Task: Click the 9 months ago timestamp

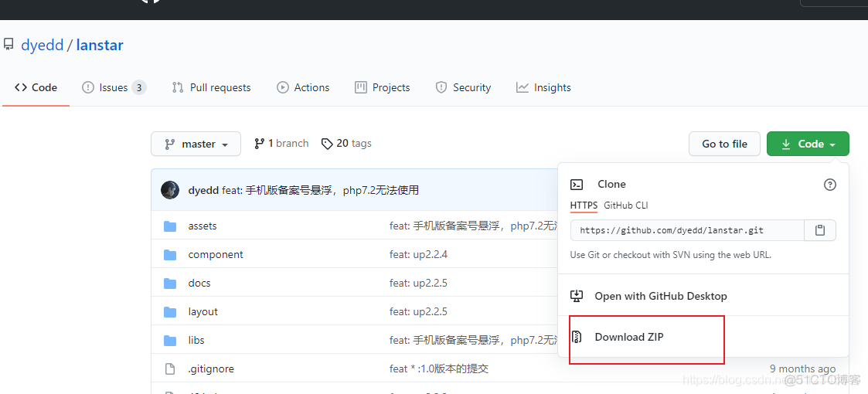Action: (x=802, y=369)
